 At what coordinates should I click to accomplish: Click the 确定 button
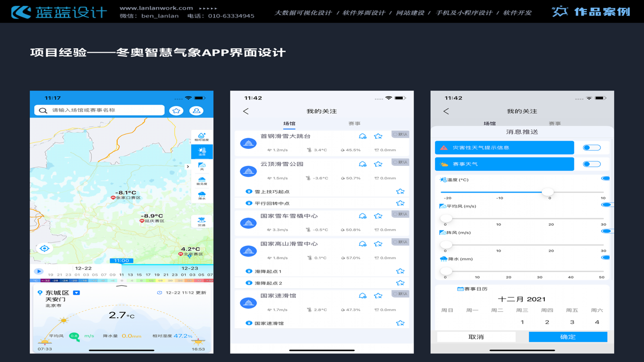(568, 337)
